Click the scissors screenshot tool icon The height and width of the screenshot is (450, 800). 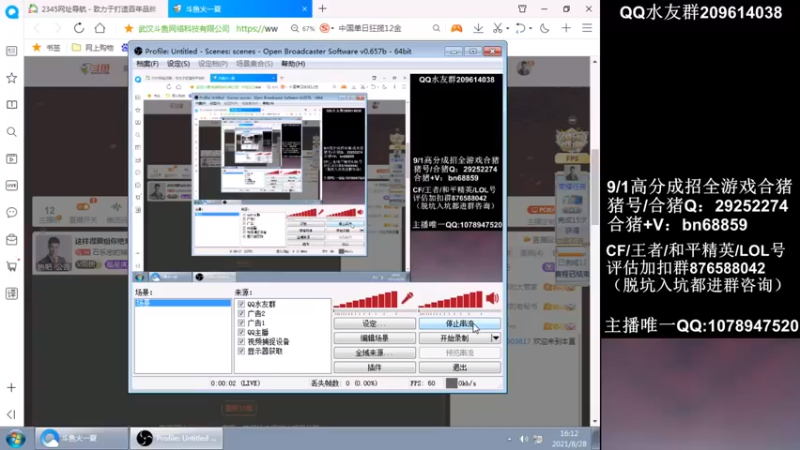click(x=497, y=29)
